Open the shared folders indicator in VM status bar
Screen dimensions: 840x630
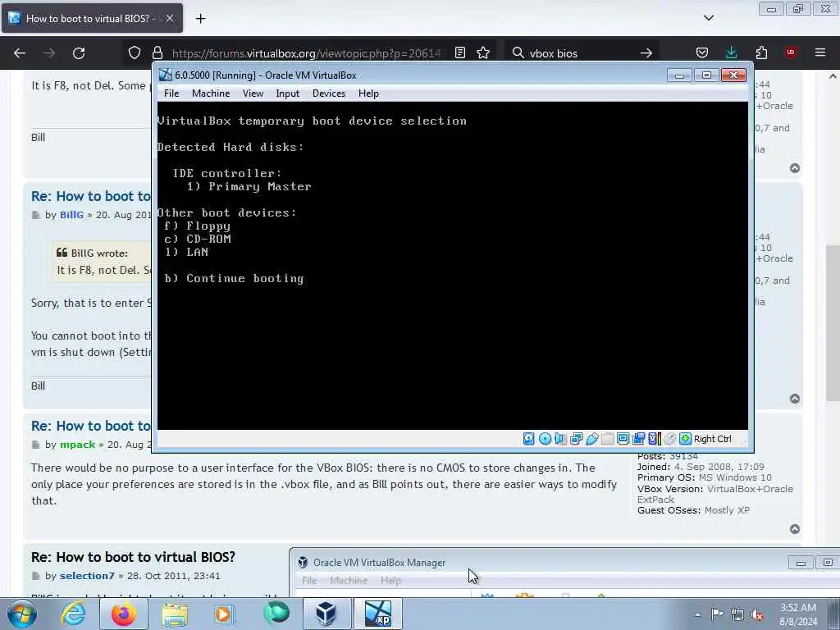tap(608, 439)
